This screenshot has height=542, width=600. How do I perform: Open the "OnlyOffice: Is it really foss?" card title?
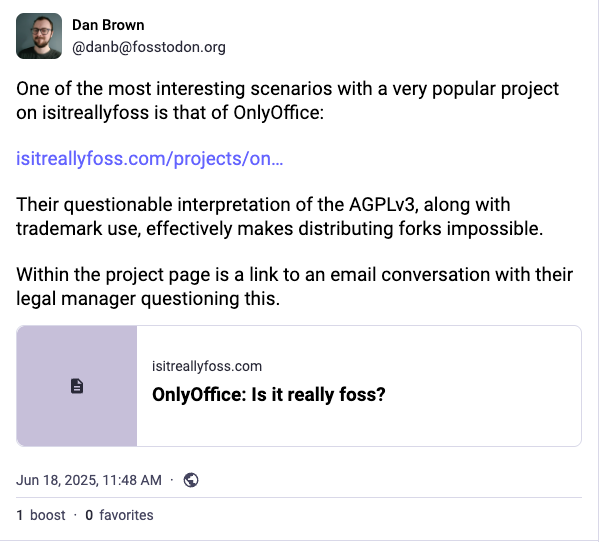tap(268, 394)
